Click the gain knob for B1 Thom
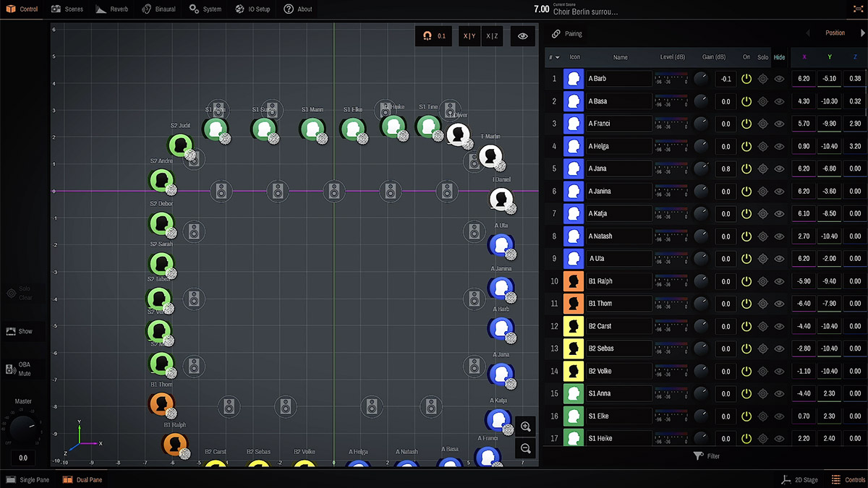 702,304
